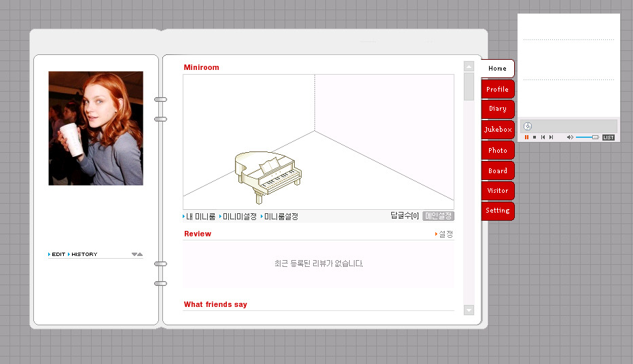This screenshot has width=633, height=364.
Task: Click the vertical scrollbar thumb
Action: coord(469,86)
